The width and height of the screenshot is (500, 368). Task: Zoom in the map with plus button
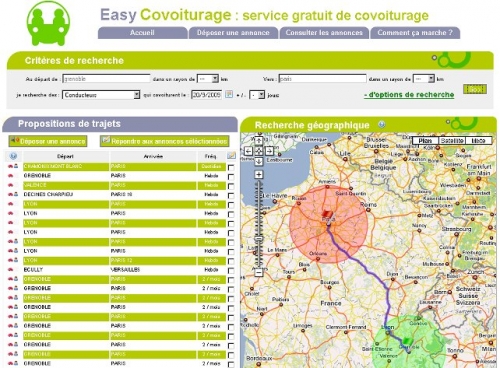click(259, 174)
